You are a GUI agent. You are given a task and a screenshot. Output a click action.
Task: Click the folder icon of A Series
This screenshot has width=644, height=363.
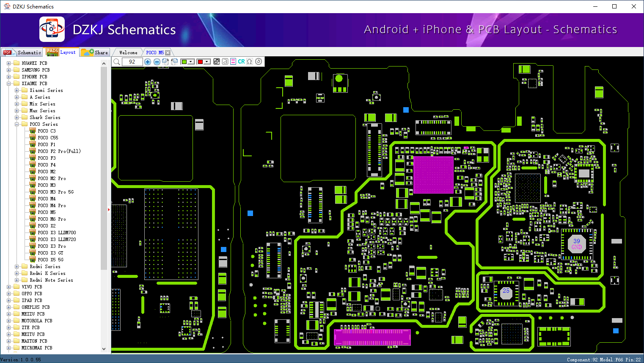pos(25,97)
